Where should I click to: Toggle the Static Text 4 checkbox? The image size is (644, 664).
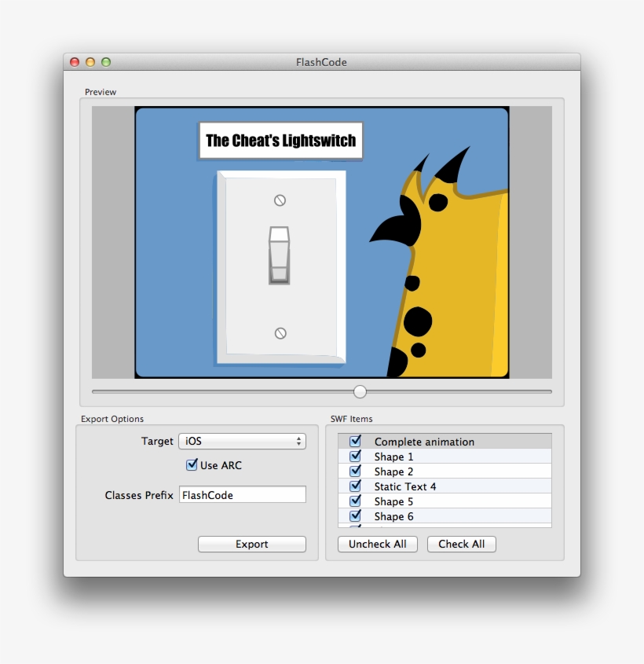[x=356, y=486]
